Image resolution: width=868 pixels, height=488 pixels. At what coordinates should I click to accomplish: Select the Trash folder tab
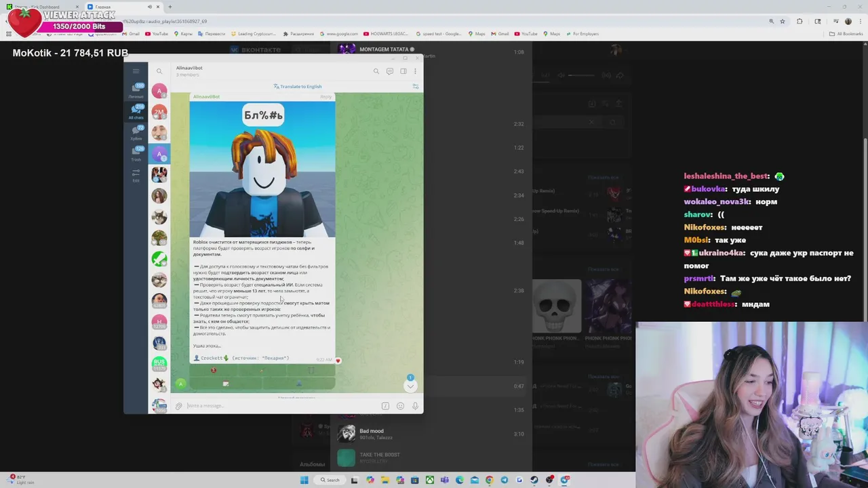tap(136, 154)
